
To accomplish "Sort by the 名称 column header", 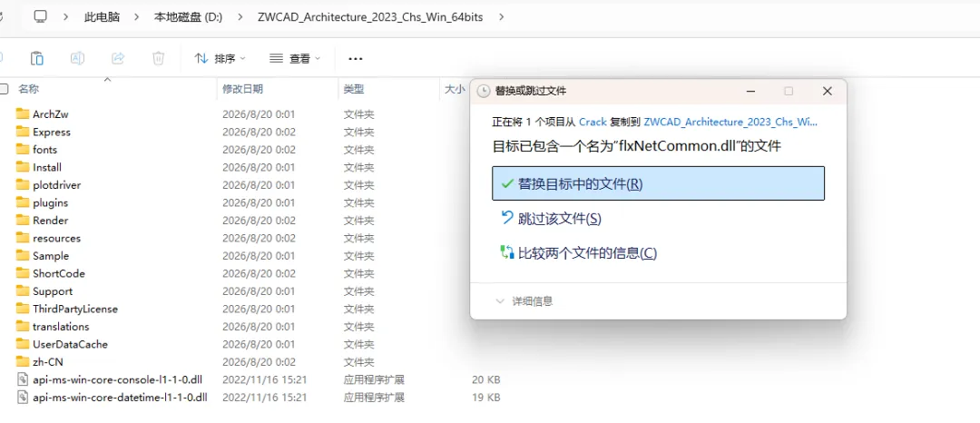I will pyautogui.click(x=28, y=89).
